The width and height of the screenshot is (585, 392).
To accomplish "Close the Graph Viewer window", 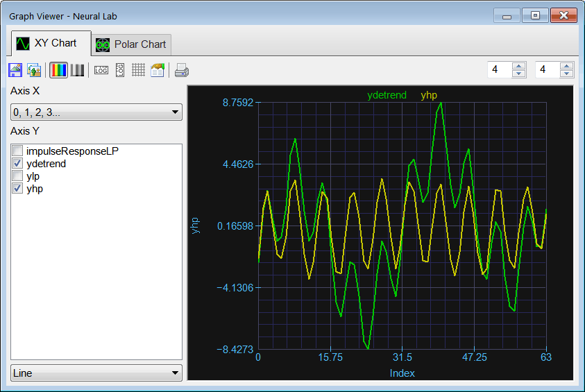I will point(563,16).
